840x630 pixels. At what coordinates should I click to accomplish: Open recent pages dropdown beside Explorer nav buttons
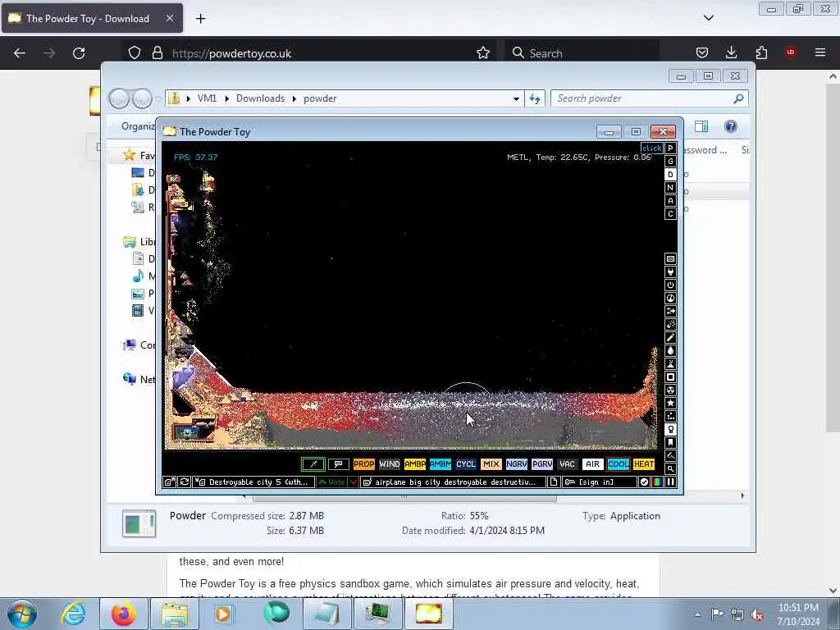pyautogui.click(x=158, y=98)
